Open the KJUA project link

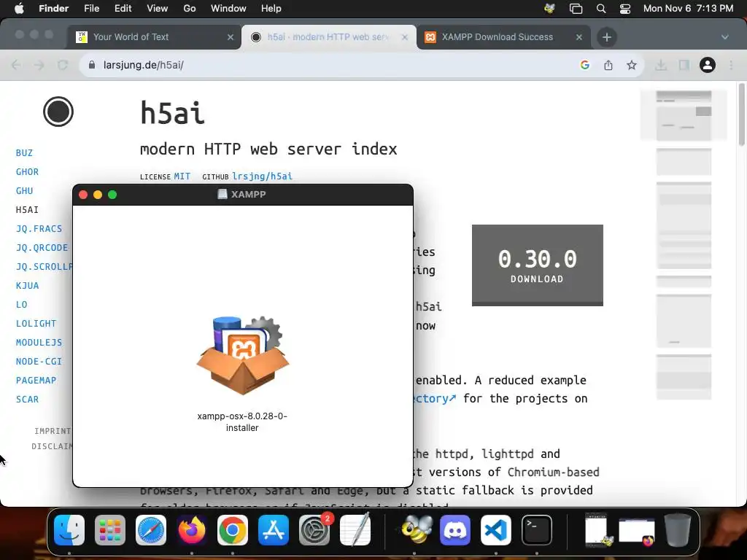pyautogui.click(x=27, y=286)
